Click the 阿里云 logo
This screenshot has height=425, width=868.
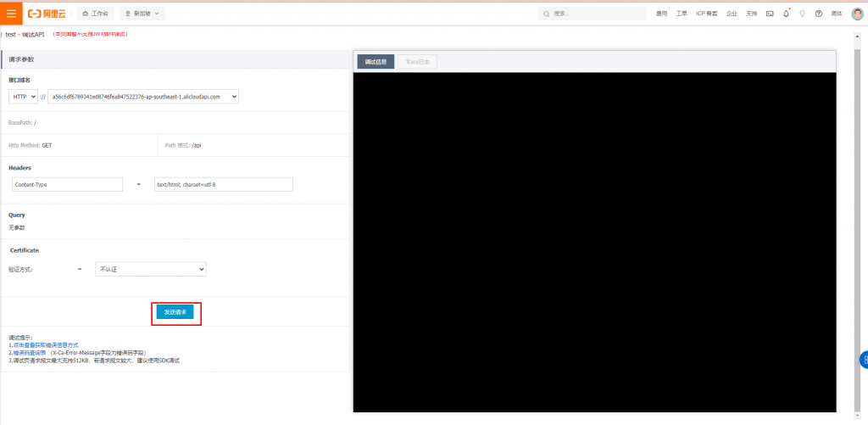[x=47, y=14]
